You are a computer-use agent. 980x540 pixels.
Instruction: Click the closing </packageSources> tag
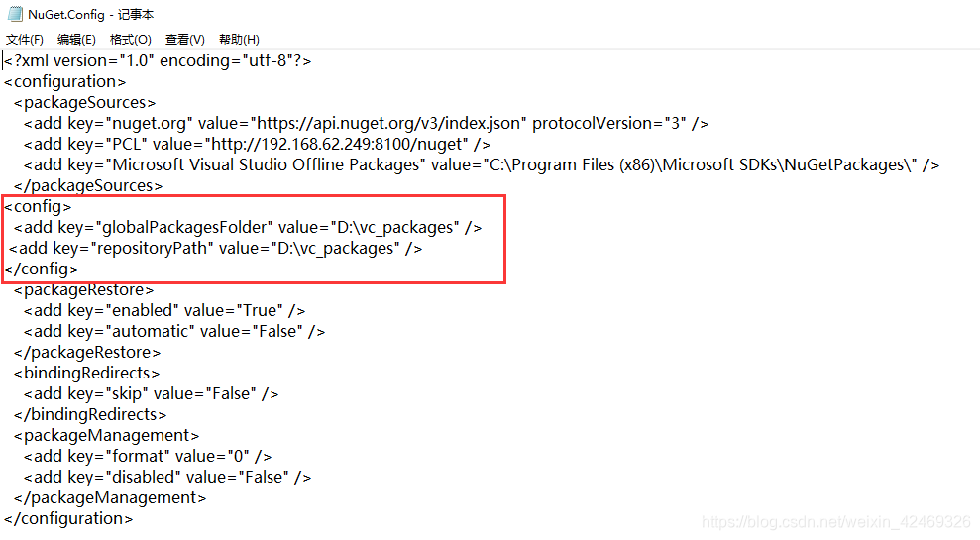[88, 185]
